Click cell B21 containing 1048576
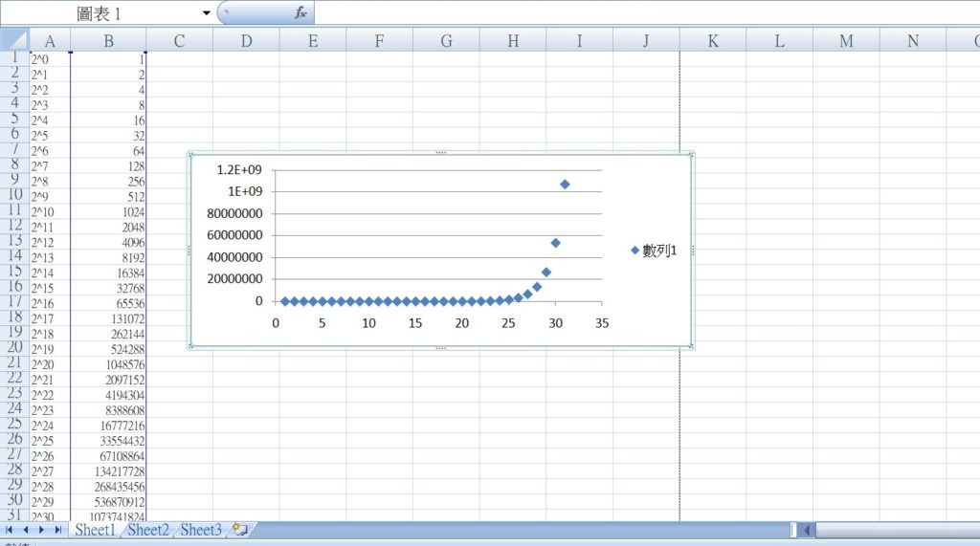 pyautogui.click(x=109, y=364)
